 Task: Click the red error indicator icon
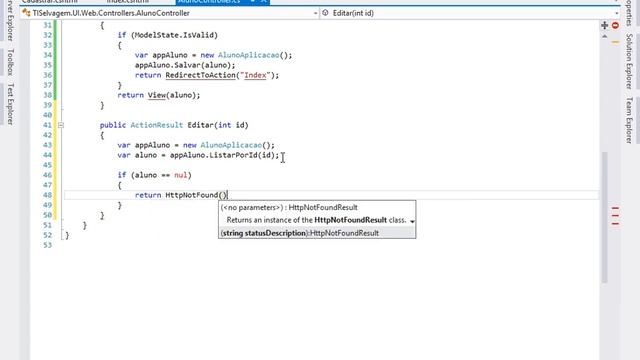pyautogui.click(x=616, y=25)
